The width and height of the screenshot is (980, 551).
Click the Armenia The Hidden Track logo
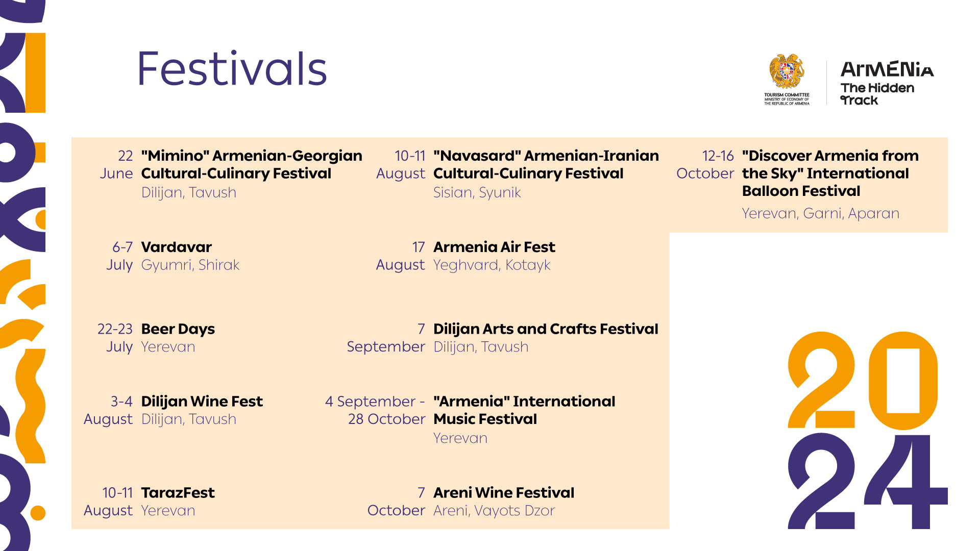point(887,83)
